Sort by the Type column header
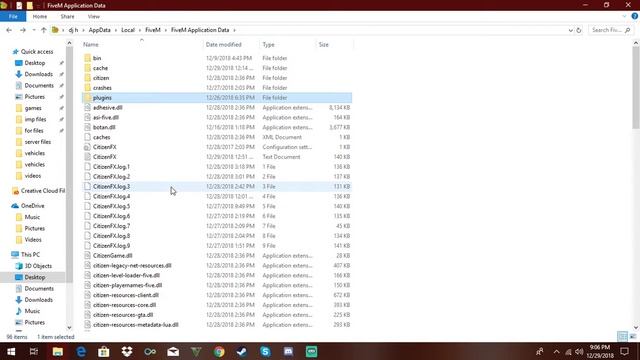 point(269,44)
